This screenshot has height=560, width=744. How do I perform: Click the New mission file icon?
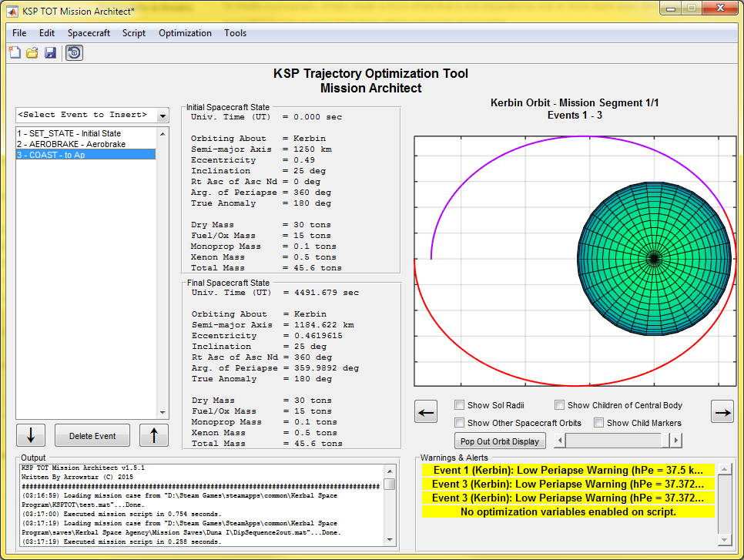pyautogui.click(x=15, y=52)
